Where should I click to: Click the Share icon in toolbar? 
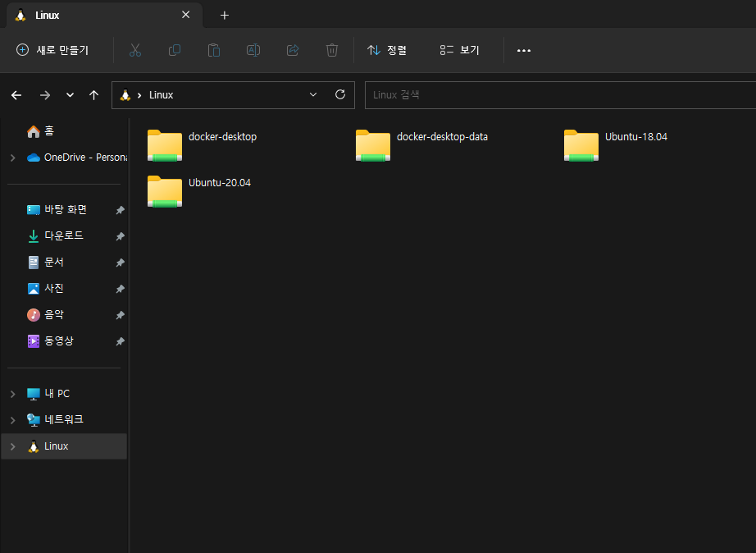(293, 50)
